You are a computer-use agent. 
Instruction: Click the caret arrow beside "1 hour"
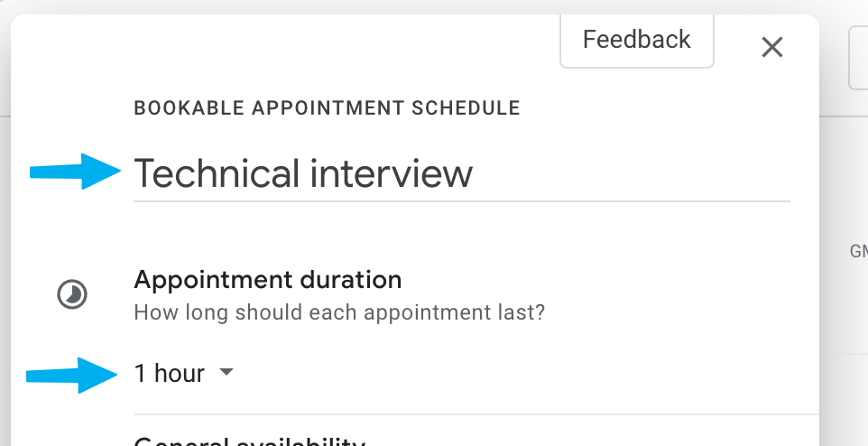tap(226, 372)
